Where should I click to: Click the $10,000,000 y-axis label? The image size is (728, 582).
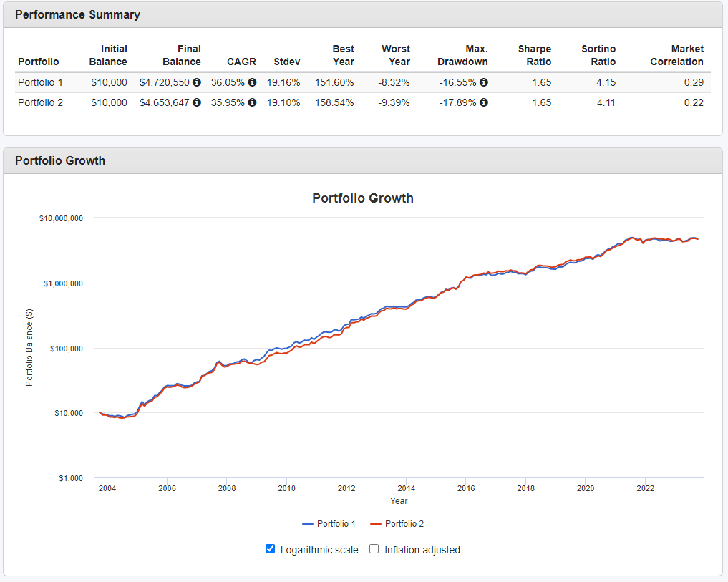point(62,218)
